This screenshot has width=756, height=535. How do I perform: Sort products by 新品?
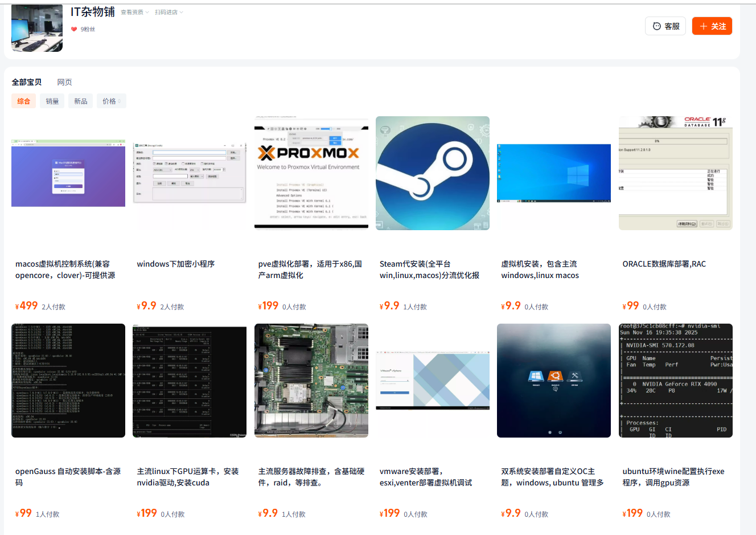(80, 101)
